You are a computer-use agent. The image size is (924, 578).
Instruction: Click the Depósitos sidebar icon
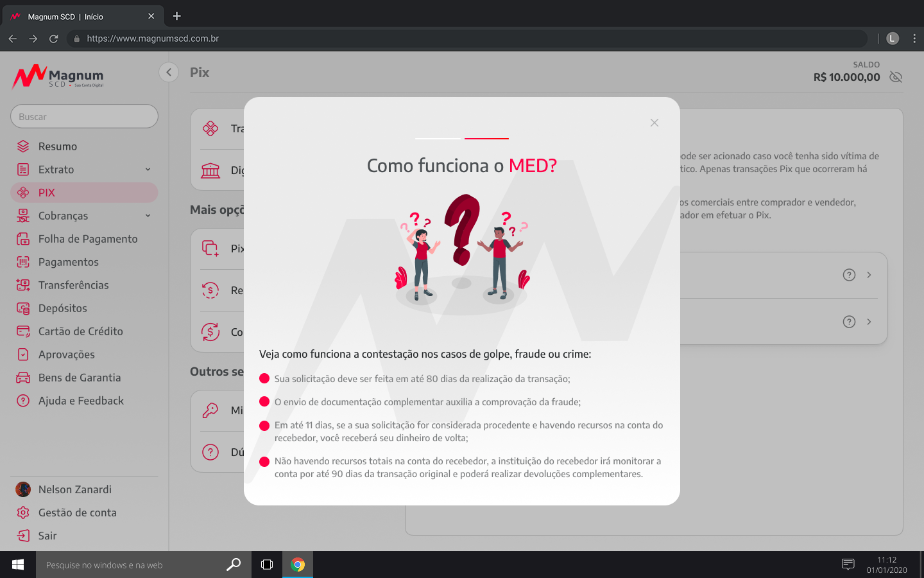23,308
